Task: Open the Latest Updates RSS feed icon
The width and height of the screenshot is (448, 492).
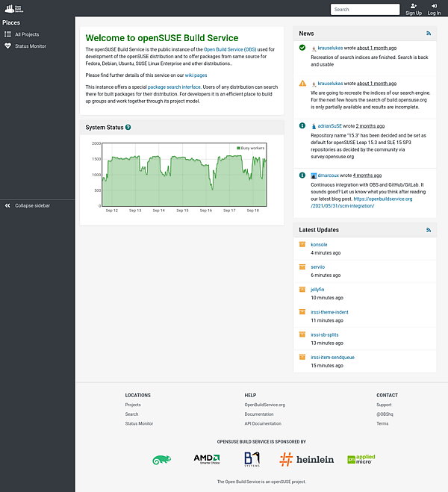Action: pos(429,230)
